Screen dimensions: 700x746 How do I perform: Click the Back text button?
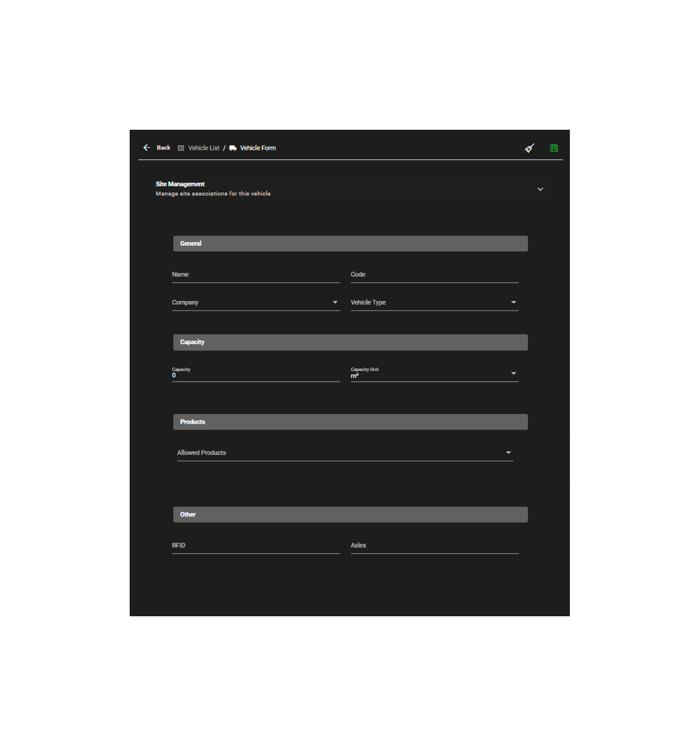(x=164, y=148)
